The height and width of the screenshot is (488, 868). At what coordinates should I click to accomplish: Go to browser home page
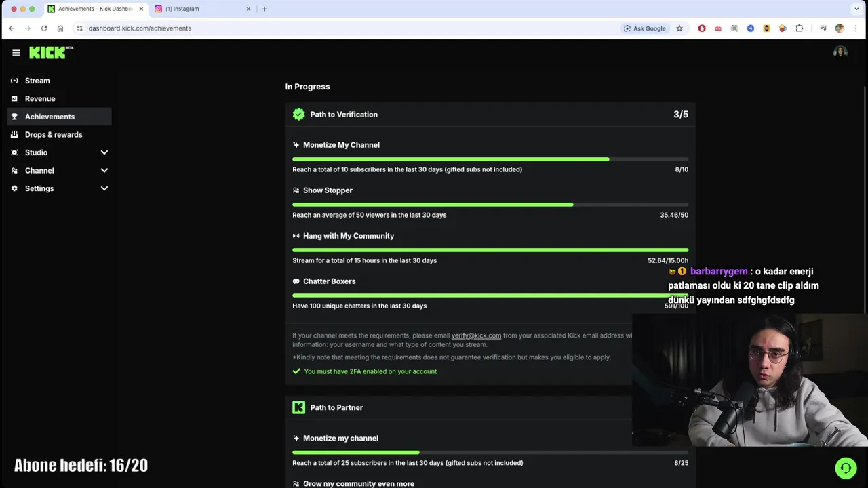(x=60, y=28)
